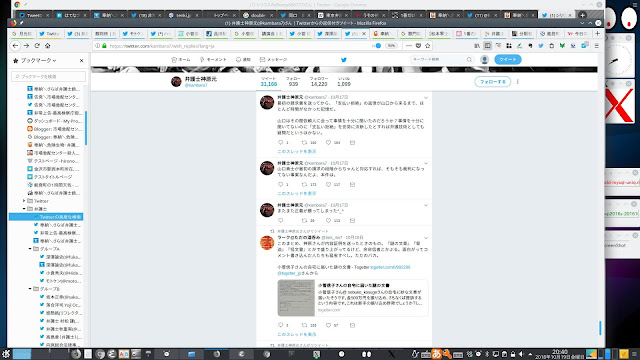Screen dimensions: 640x360
Task: Click the green padlock in address bar
Action: tap(104, 46)
